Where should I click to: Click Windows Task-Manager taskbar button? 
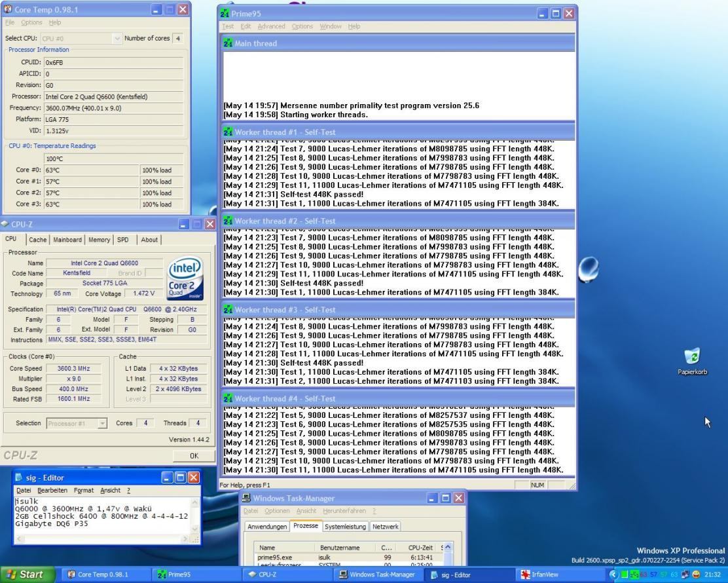(378, 574)
